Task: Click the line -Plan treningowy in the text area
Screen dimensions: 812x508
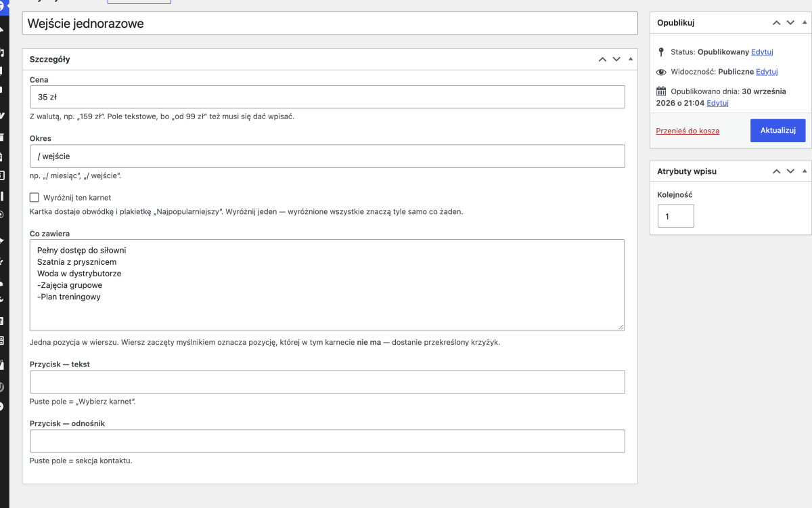Action: [x=69, y=297]
